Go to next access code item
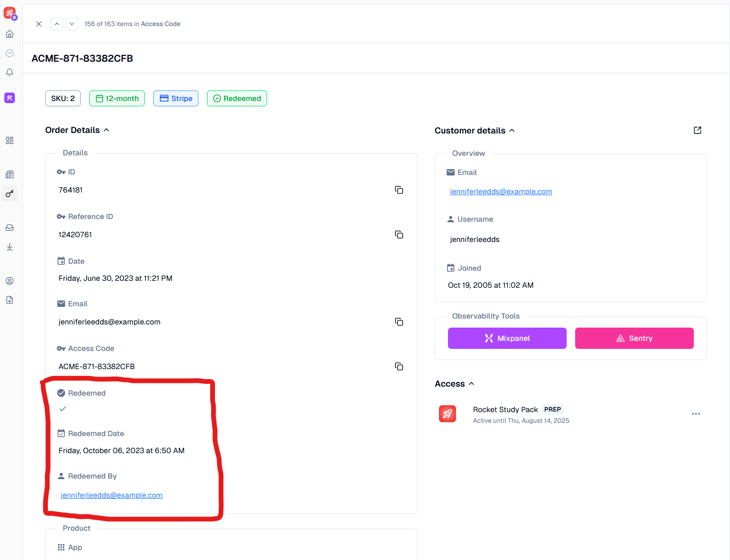Image resolution: width=730 pixels, height=560 pixels. (72, 24)
